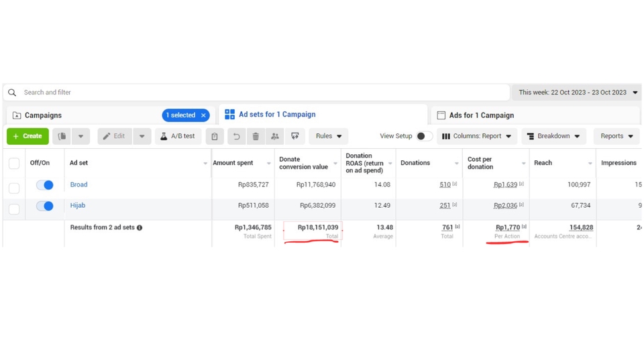Click the total reach value 154,828
Screen dimensions: 644x362
(581, 227)
